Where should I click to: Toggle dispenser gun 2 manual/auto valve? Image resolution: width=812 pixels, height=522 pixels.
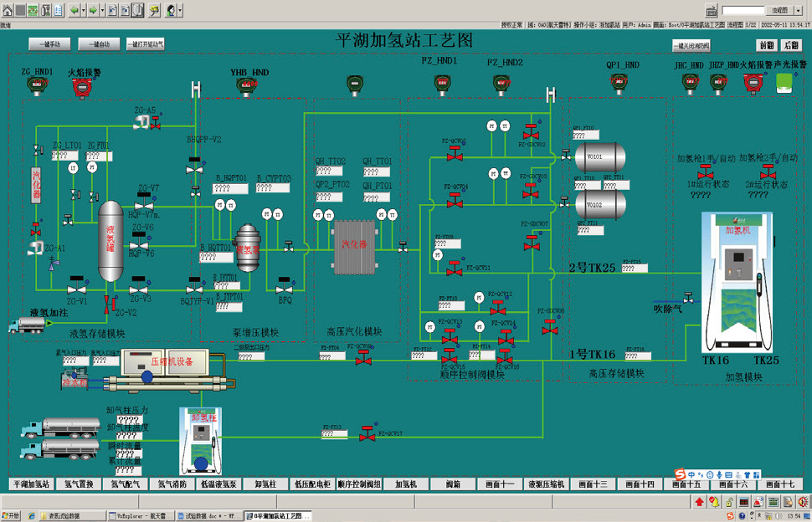tap(763, 172)
